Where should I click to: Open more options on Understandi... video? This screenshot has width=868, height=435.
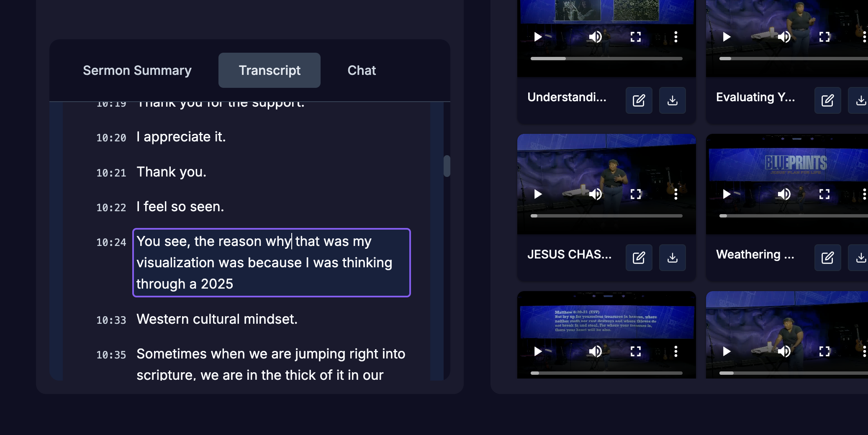coord(675,37)
